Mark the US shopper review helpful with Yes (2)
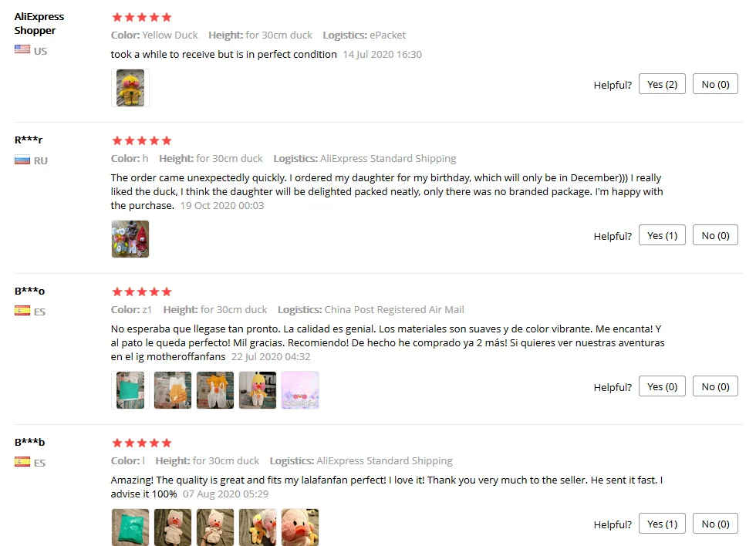This screenshot has width=756, height=546. [662, 84]
